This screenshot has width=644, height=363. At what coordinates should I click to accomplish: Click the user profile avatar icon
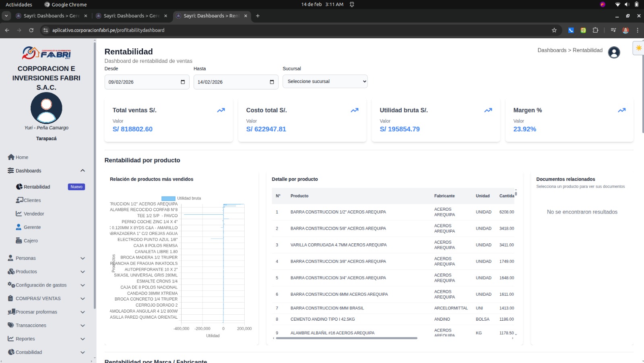click(614, 52)
